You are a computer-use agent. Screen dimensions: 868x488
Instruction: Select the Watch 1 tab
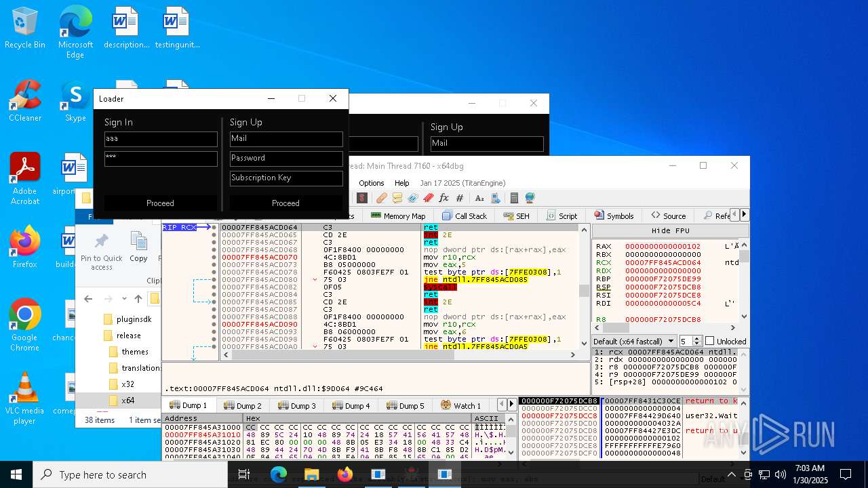pos(461,405)
